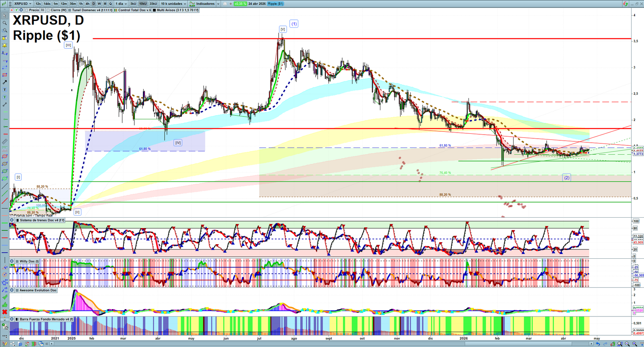Select the green ellipse drawing tool
Image resolution: width=644 pixels, height=347 pixels.
[x=5, y=171]
